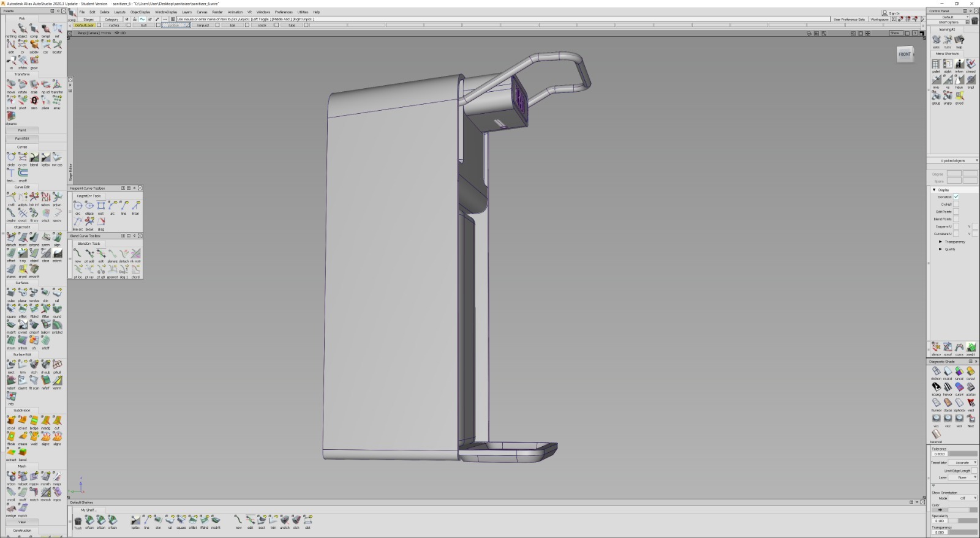980x538 pixels.
Task: Open the Layouts menu
Action: (119, 12)
